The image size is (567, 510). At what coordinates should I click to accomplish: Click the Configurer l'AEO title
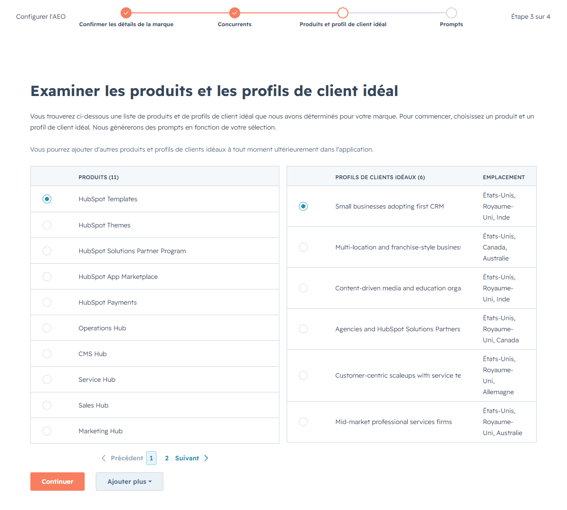coord(41,16)
